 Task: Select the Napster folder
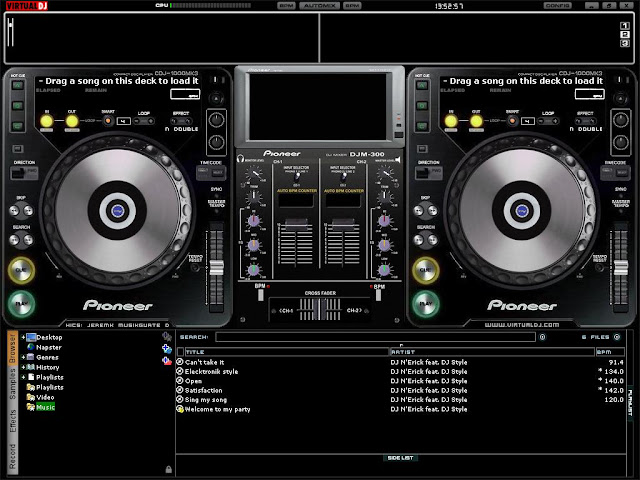[44, 347]
